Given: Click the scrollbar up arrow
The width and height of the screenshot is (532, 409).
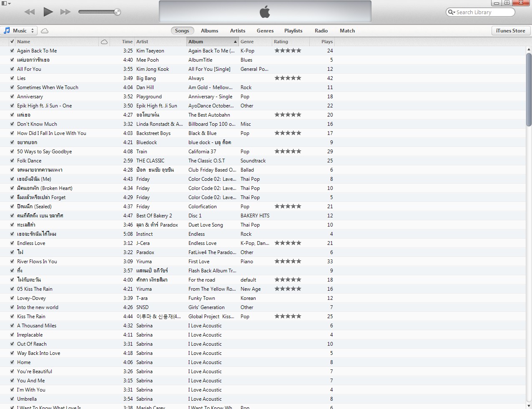Looking at the screenshot, I should [x=529, y=49].
